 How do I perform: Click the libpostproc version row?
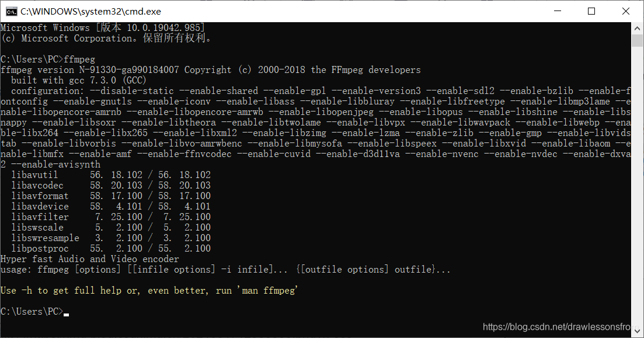(x=111, y=249)
